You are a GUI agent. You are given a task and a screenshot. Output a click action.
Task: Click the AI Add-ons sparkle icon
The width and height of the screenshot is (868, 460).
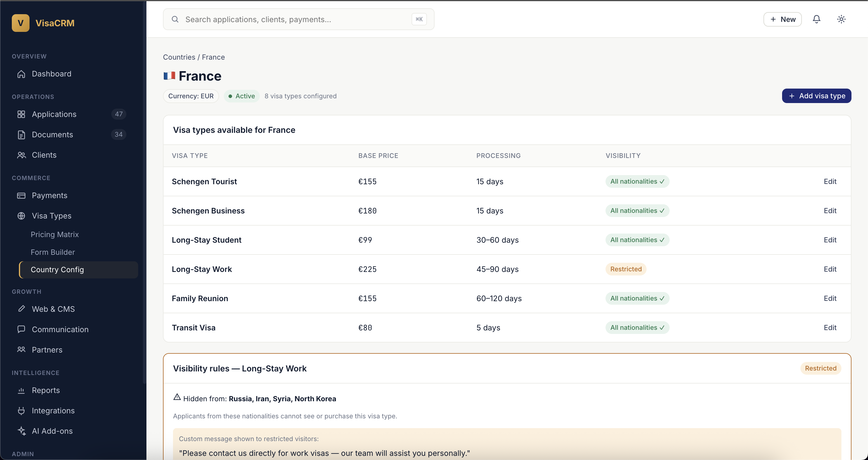point(21,431)
